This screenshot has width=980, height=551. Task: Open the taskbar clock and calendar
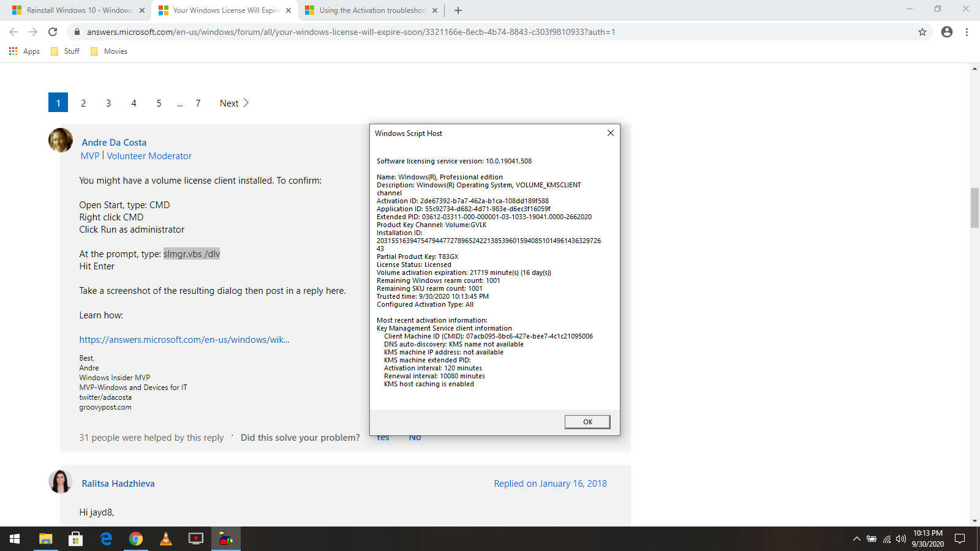(928, 539)
